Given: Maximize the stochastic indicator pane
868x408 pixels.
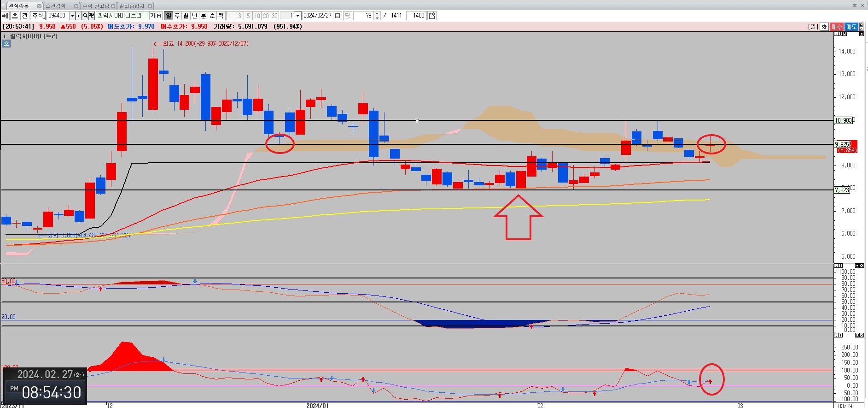Looking at the screenshot, I should coord(857,266).
